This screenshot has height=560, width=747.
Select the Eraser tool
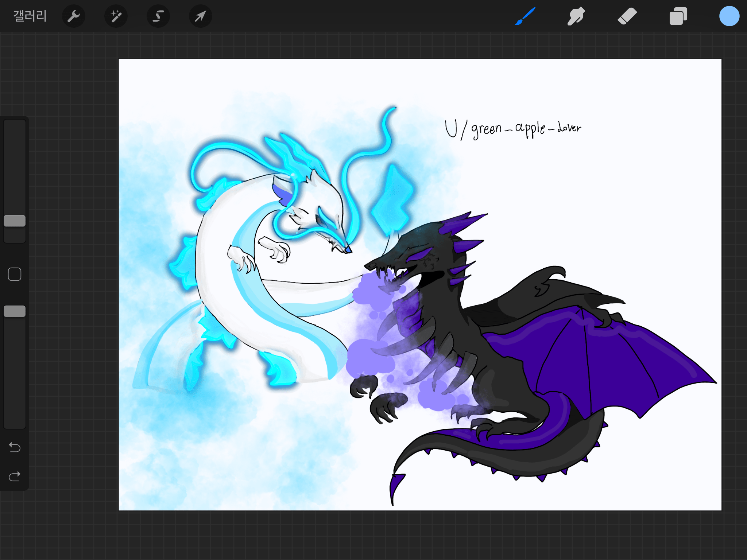(627, 16)
